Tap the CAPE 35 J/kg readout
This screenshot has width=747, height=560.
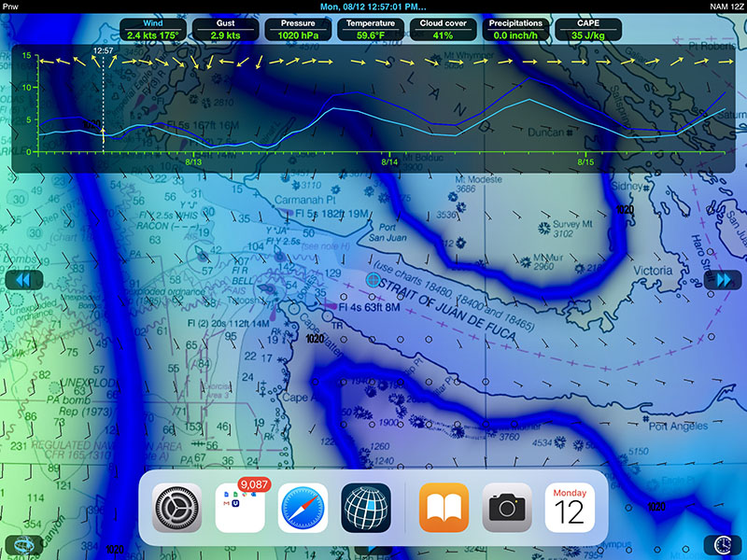(588, 30)
